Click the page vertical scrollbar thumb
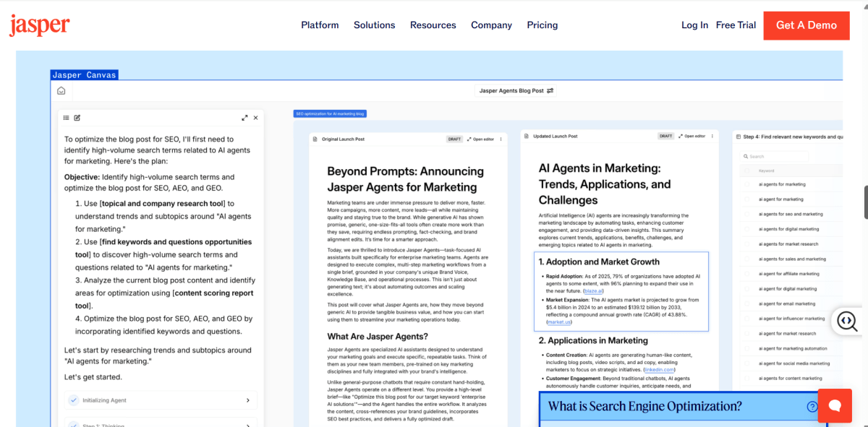The image size is (868, 427). [x=866, y=202]
